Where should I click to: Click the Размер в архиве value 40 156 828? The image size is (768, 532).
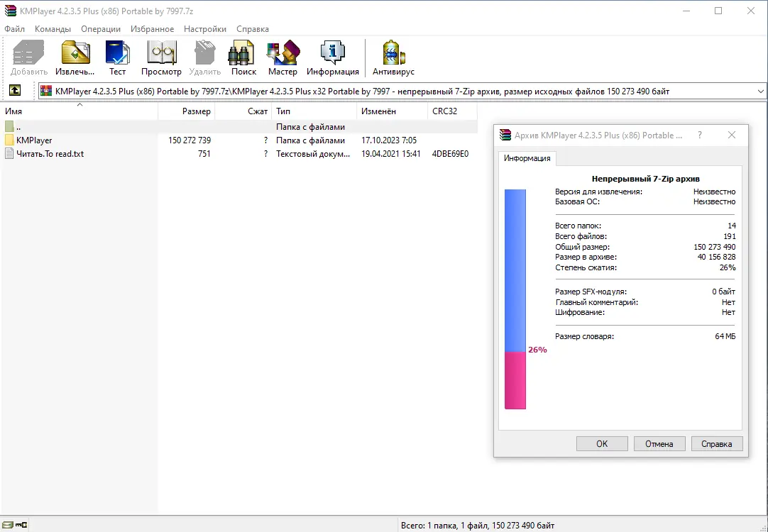(717, 257)
